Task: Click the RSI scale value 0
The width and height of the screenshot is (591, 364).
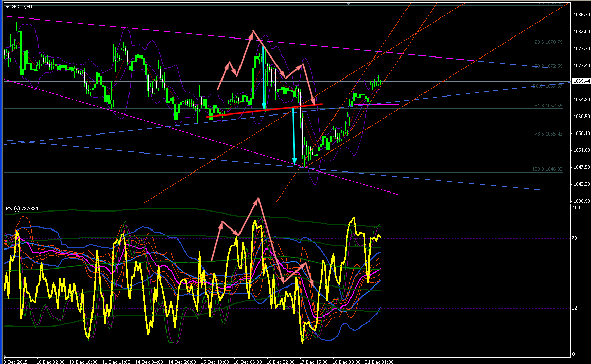Action: click(574, 354)
